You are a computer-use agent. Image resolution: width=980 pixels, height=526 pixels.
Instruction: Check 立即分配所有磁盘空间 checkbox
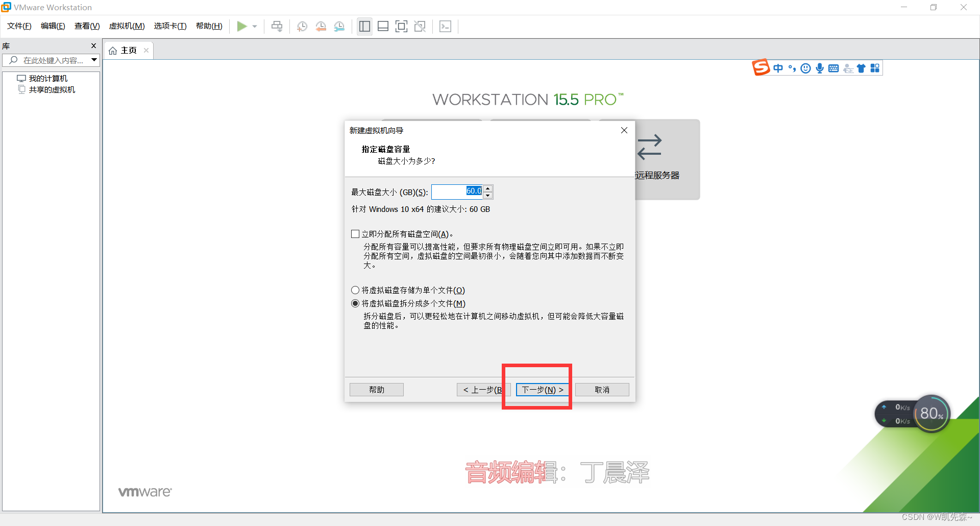(x=355, y=234)
